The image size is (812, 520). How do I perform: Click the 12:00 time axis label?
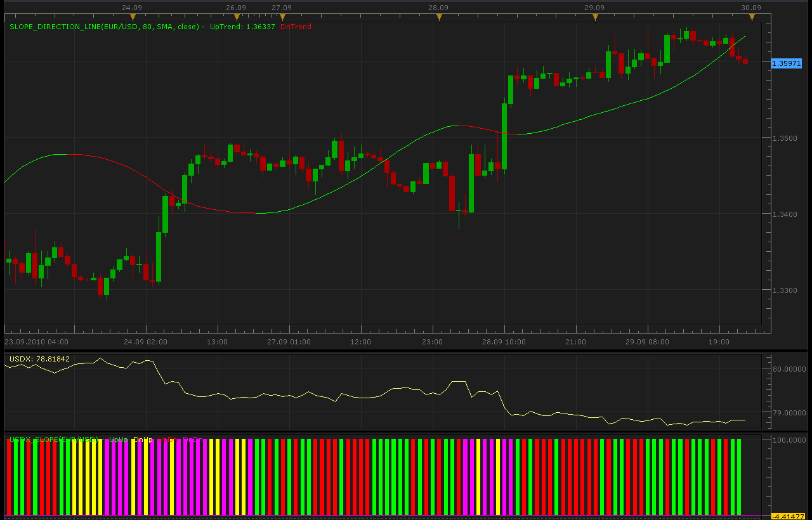[x=360, y=342]
